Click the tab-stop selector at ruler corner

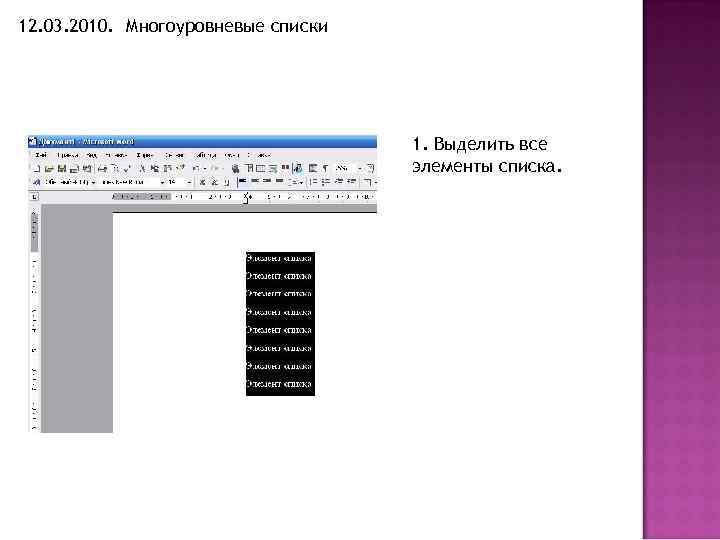pos(34,197)
